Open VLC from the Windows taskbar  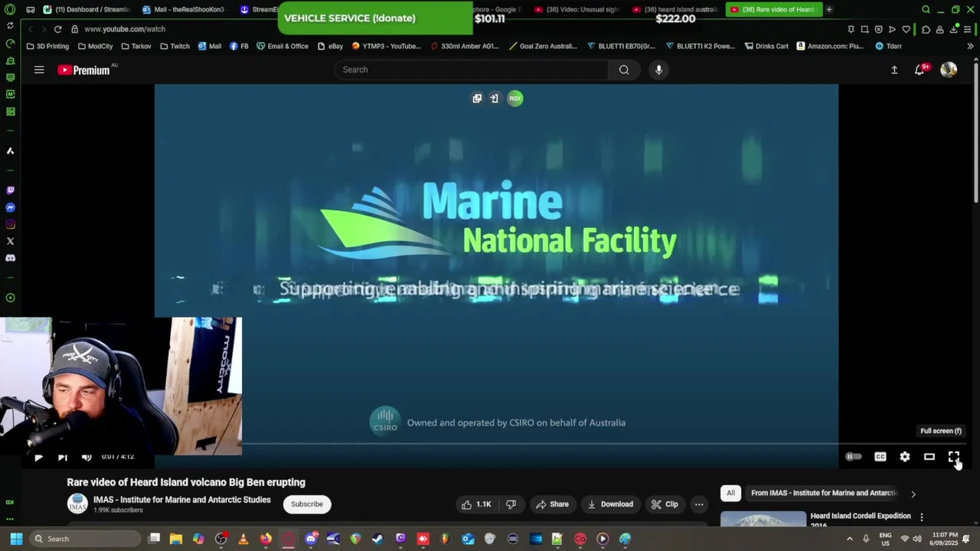(x=243, y=539)
